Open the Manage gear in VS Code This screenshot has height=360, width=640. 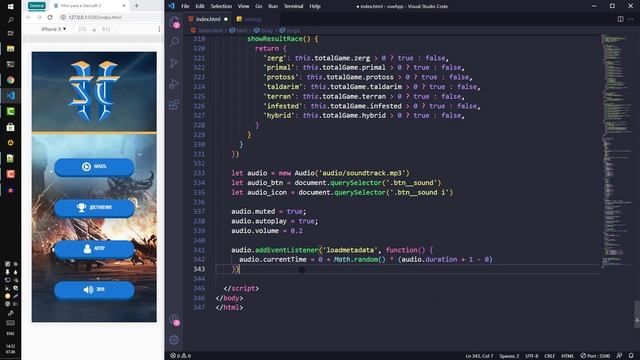click(x=174, y=340)
